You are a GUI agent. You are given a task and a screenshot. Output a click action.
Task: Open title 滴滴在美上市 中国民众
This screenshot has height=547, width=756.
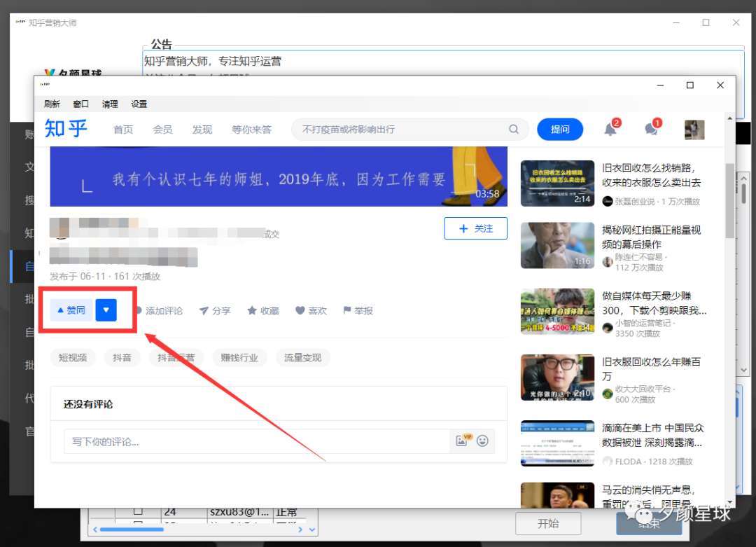click(653, 435)
